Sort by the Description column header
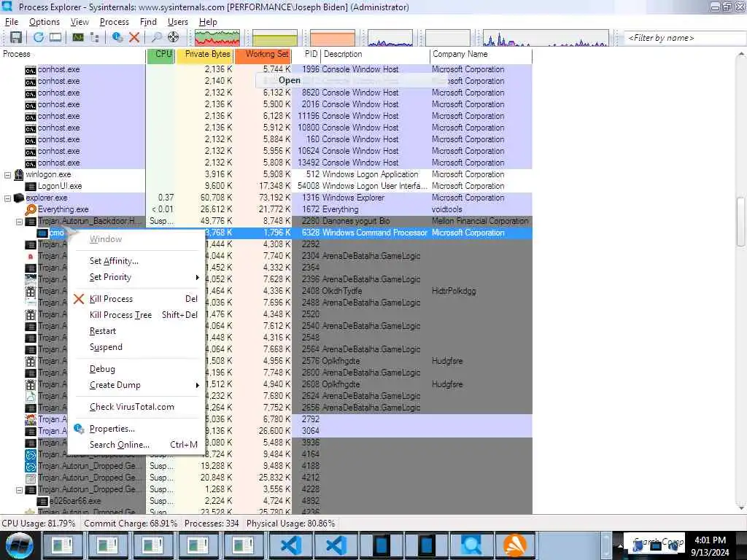The image size is (747, 560). (375, 54)
